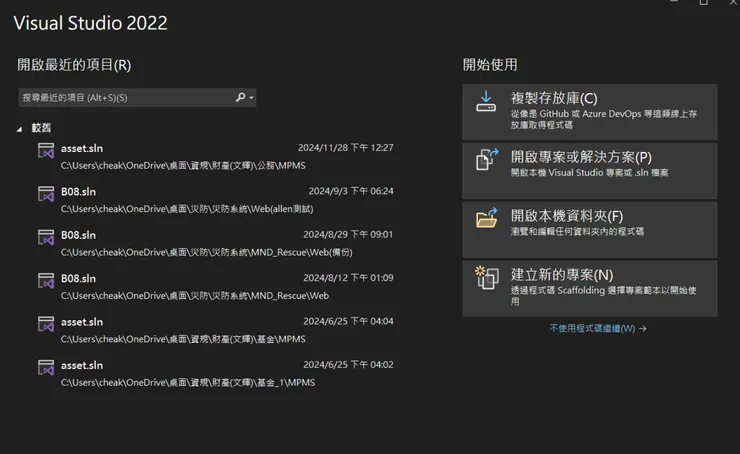Choose 建立新的專案(N) option
This screenshot has width=740, height=454.
point(589,288)
